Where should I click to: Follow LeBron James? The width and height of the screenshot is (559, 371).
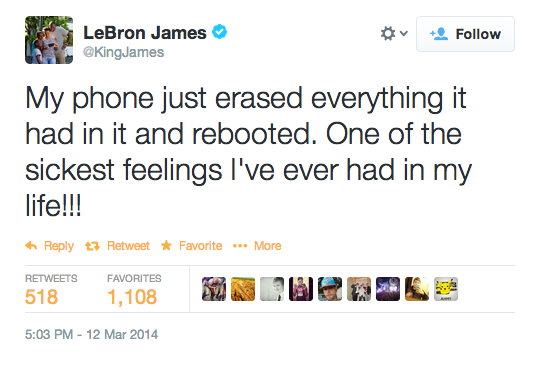466,34
